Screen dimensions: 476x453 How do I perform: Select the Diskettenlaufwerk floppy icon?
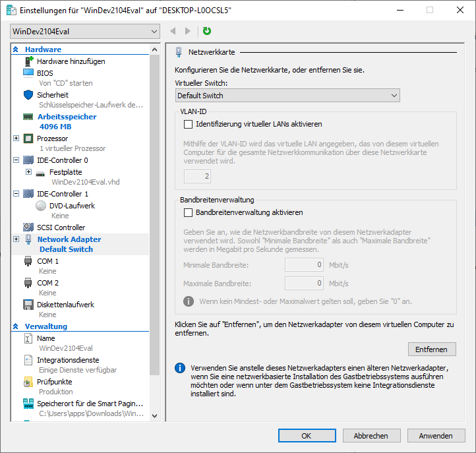point(28,305)
